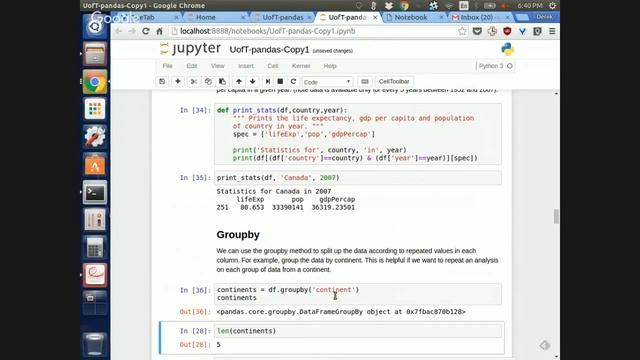Image resolution: width=640 pixels, height=360 pixels.
Task: Click the browser forward arrow
Action: (132, 31)
